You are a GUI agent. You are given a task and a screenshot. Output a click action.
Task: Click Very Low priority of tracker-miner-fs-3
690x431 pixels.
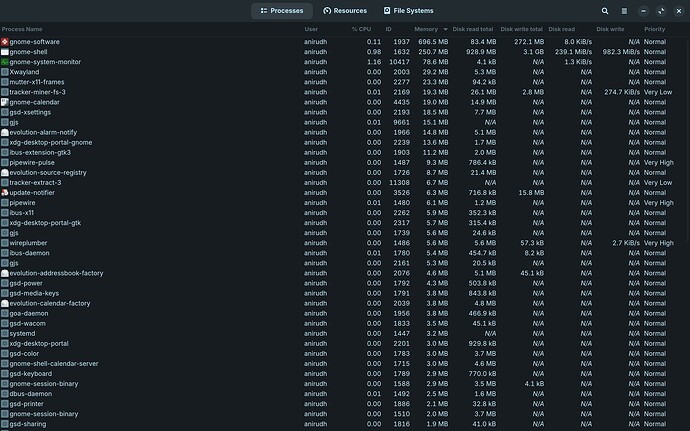(658, 92)
